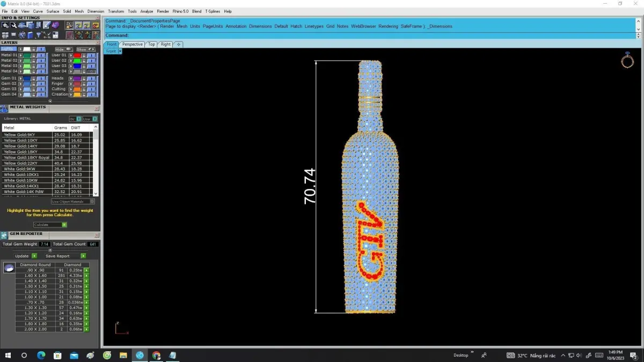644x362 pixels.
Task: Open the Transform menu
Action: pyautogui.click(x=116, y=11)
